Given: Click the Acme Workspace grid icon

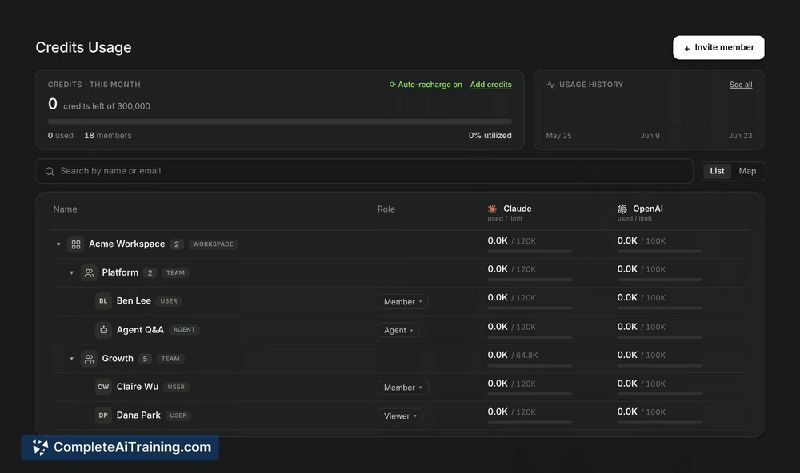Looking at the screenshot, I should click(76, 244).
